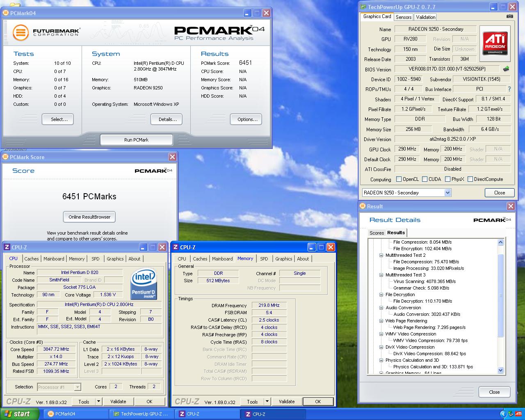Collapse the Multithreaded Test 3 node
The width and height of the screenshot is (525, 420).
(381, 275)
